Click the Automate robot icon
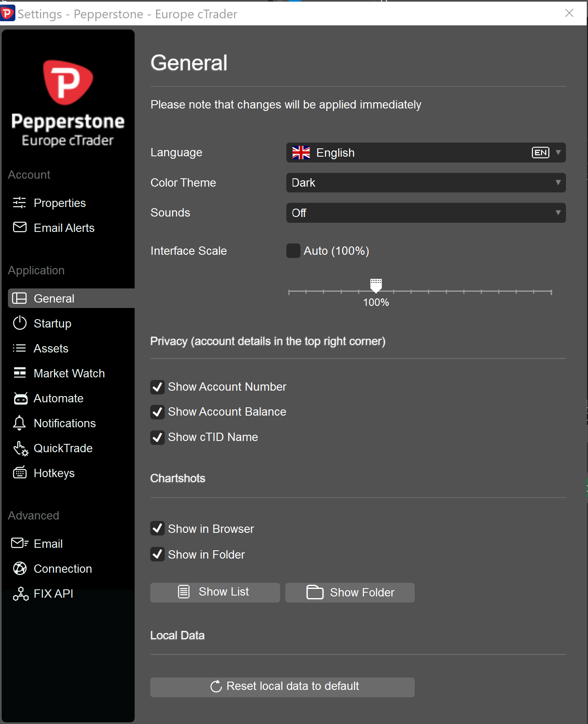Viewport: 588px width, 724px height. (20, 398)
